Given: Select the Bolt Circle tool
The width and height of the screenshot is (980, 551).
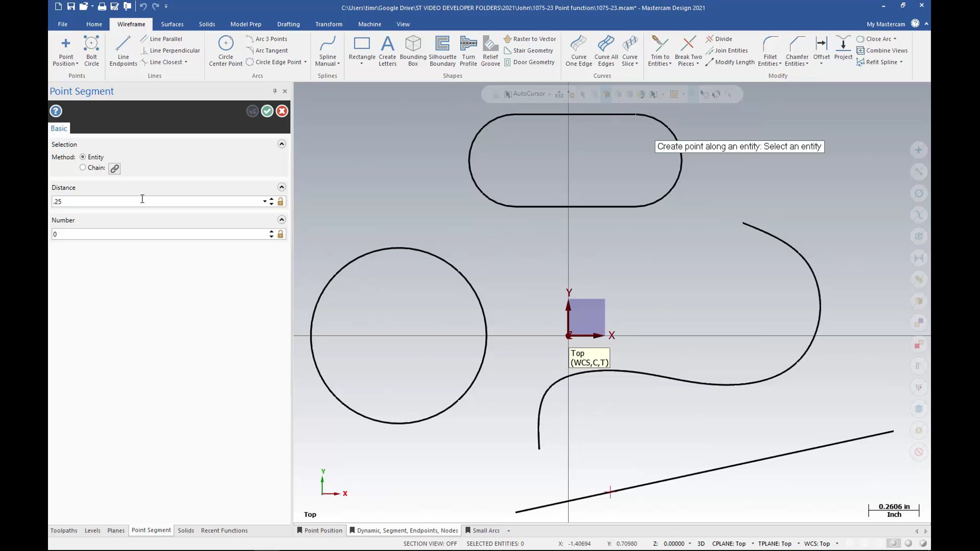Looking at the screenshot, I should click(91, 51).
